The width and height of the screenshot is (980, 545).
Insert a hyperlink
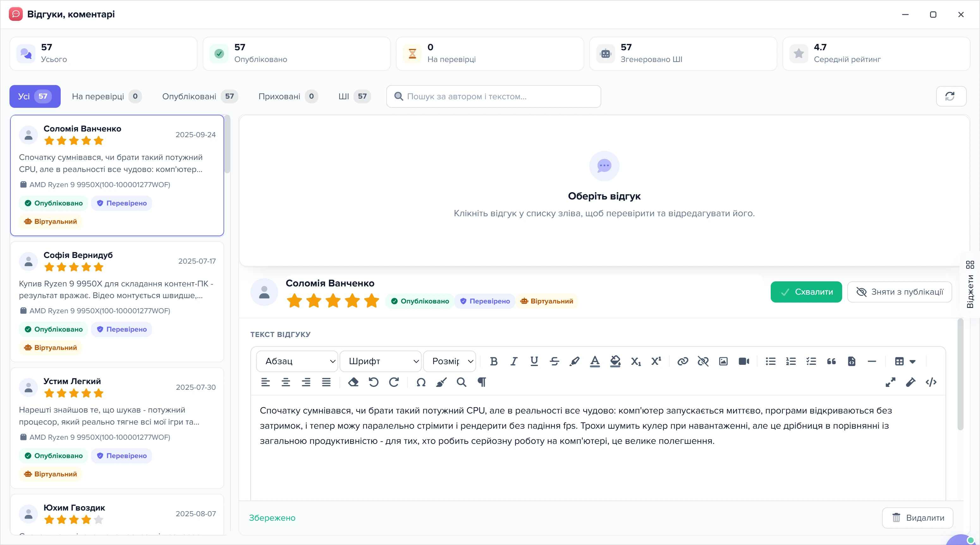tap(683, 361)
